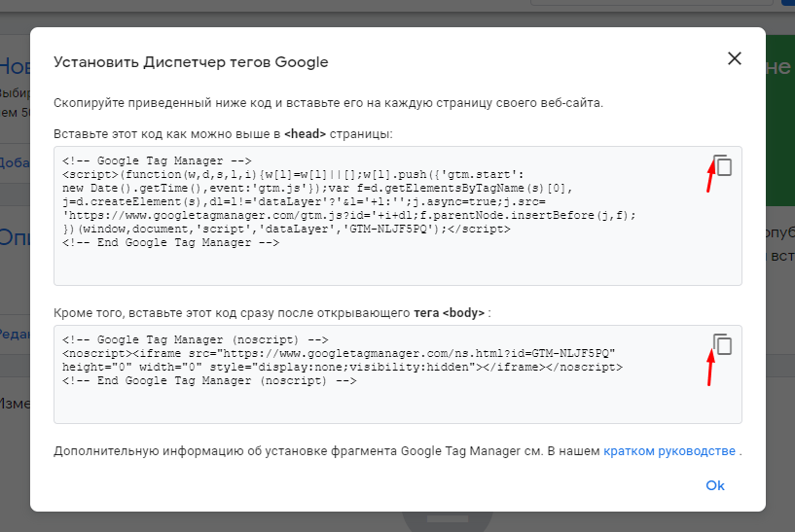Click the dialog title Установить Диспетчер тегов Google
The image size is (795, 532).
tap(191, 62)
